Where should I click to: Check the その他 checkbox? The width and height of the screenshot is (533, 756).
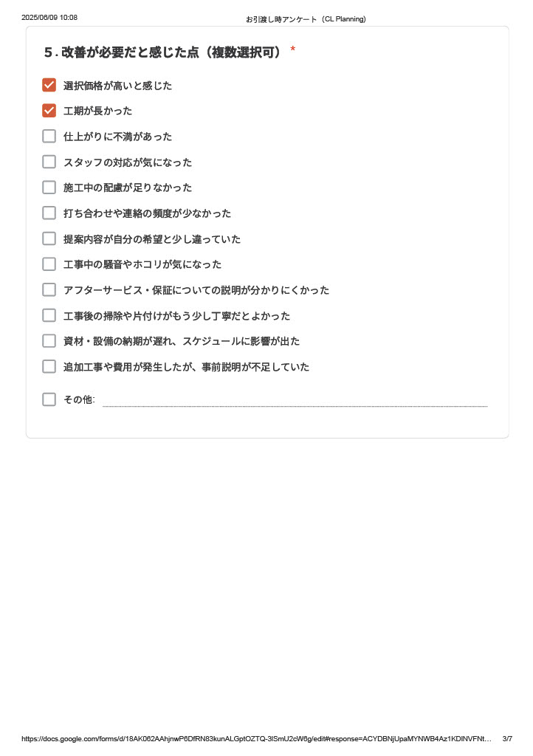coord(49,399)
